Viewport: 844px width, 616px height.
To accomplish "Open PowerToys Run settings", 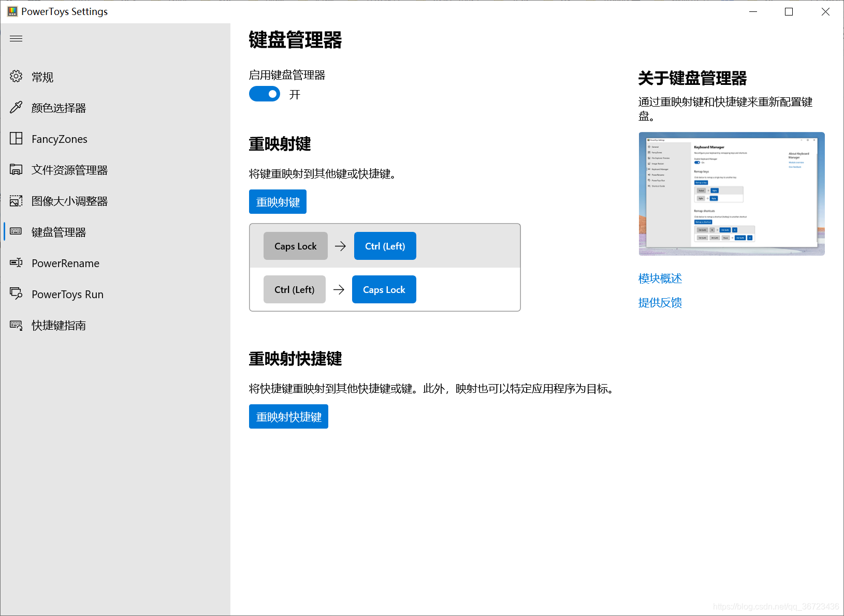I will 115,294.
